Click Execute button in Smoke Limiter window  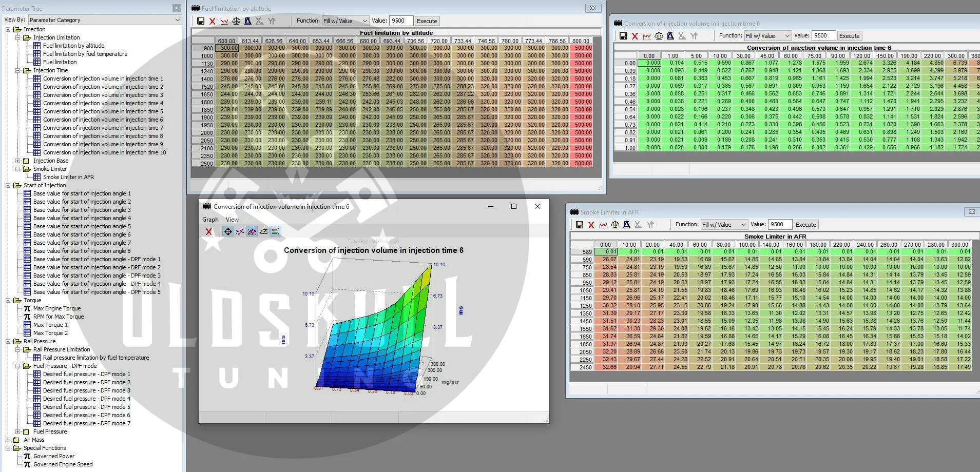tap(805, 225)
